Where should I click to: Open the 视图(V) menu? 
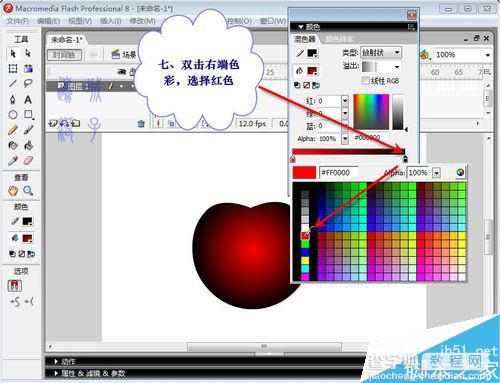tap(80, 21)
